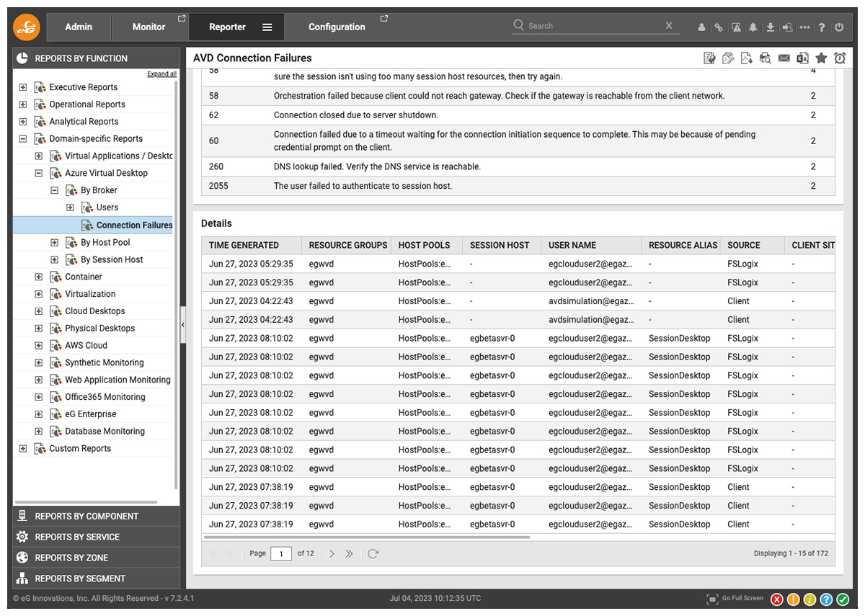Click the user sign-in arrow icon
Image resolution: width=865 pixels, height=616 pixels.
point(787,27)
